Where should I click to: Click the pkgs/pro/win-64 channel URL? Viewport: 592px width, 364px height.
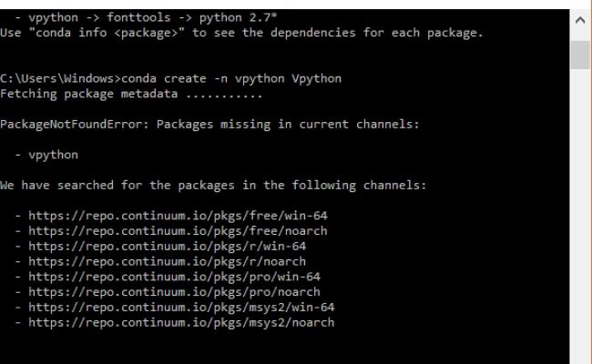coord(175,277)
